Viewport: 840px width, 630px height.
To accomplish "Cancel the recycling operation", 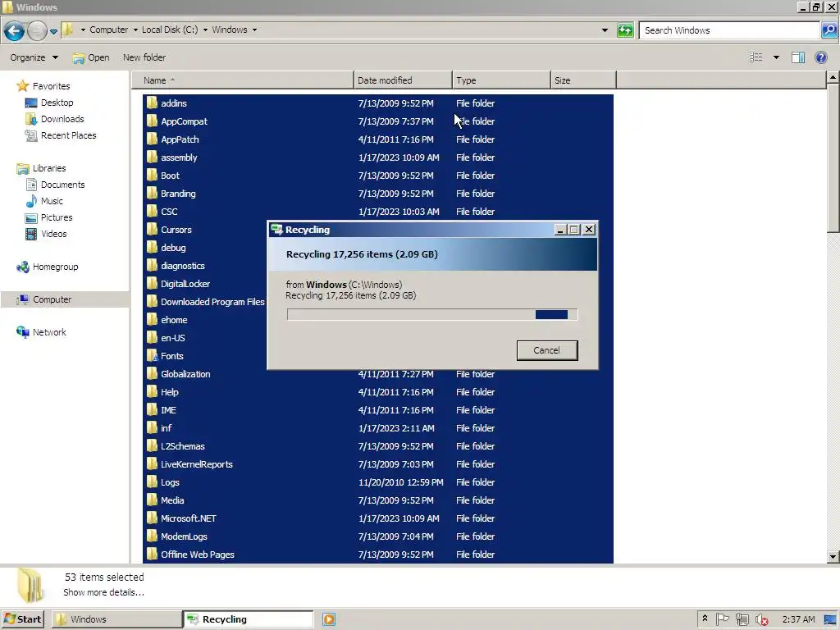I will 547,350.
